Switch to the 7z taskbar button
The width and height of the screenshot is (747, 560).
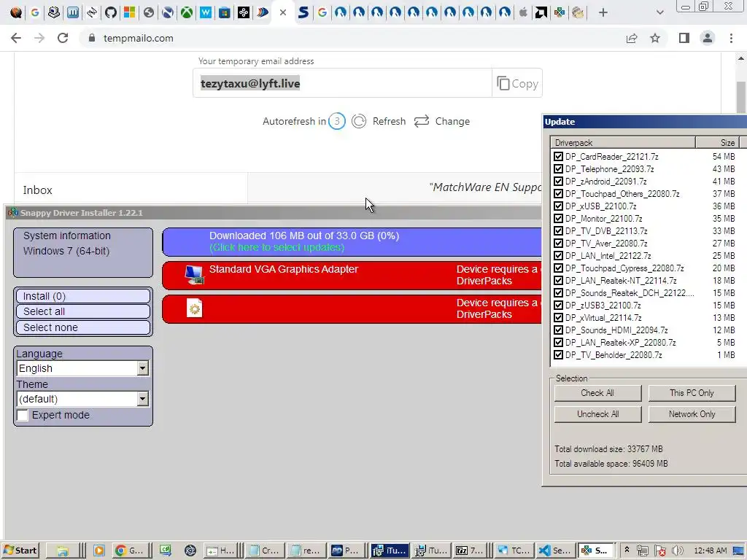pos(470,551)
